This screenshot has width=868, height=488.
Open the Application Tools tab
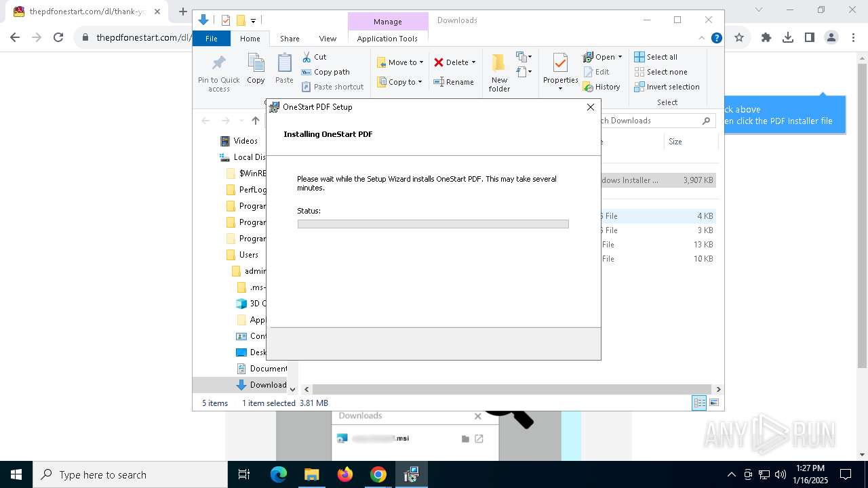point(387,39)
